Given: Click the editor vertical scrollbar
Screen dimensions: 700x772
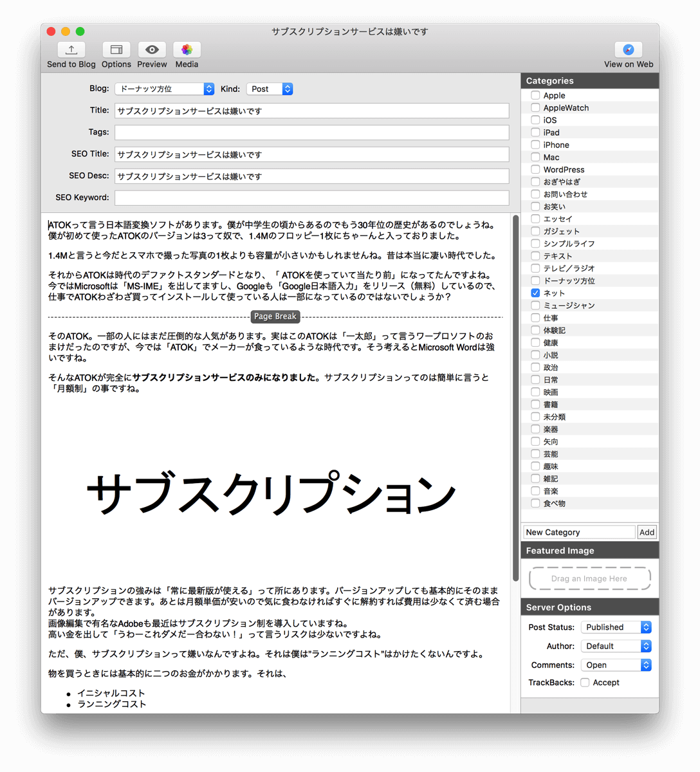Looking at the screenshot, I should (x=515, y=398).
